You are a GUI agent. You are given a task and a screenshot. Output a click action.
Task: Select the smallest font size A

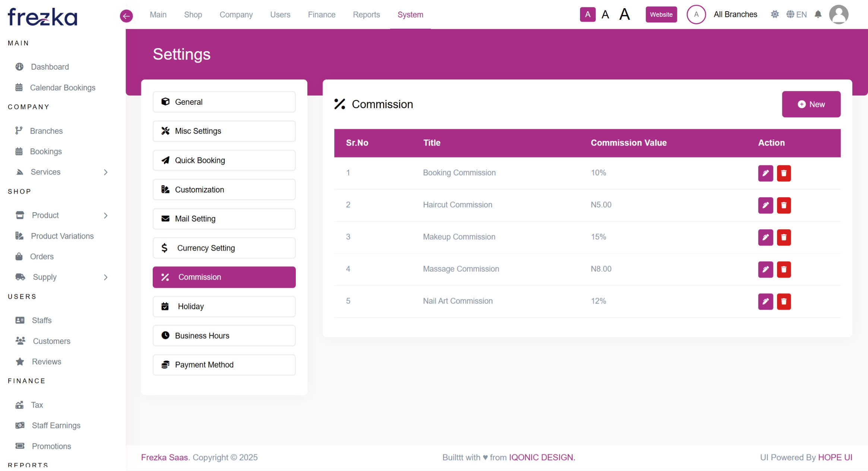587,15
